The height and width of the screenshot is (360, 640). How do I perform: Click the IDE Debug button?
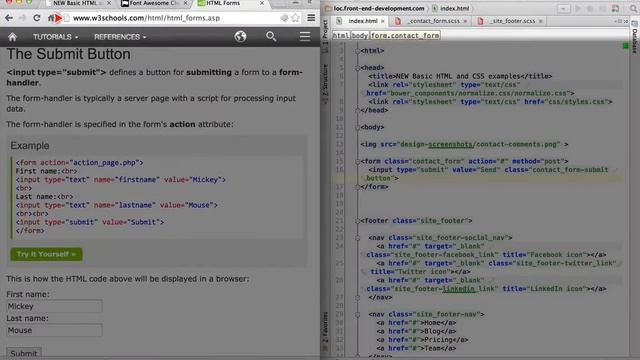click(x=590, y=9)
